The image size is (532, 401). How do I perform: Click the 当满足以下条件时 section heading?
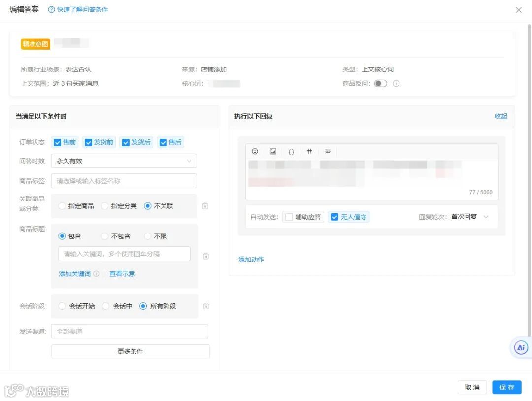41,116
